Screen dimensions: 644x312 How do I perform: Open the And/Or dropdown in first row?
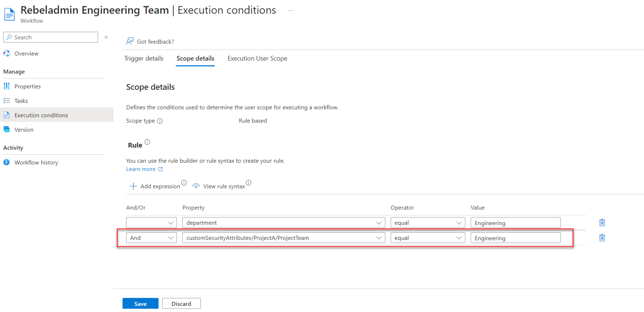coord(151,223)
